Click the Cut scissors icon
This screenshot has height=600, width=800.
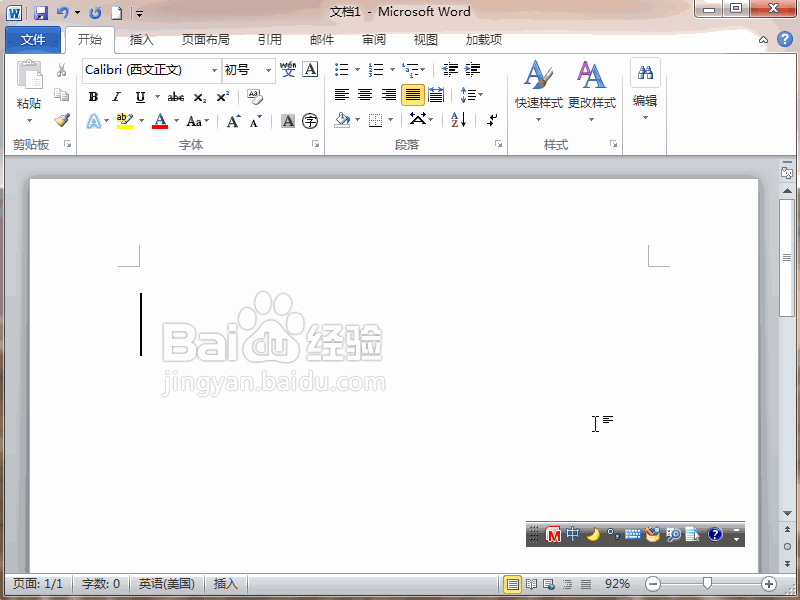[62, 70]
